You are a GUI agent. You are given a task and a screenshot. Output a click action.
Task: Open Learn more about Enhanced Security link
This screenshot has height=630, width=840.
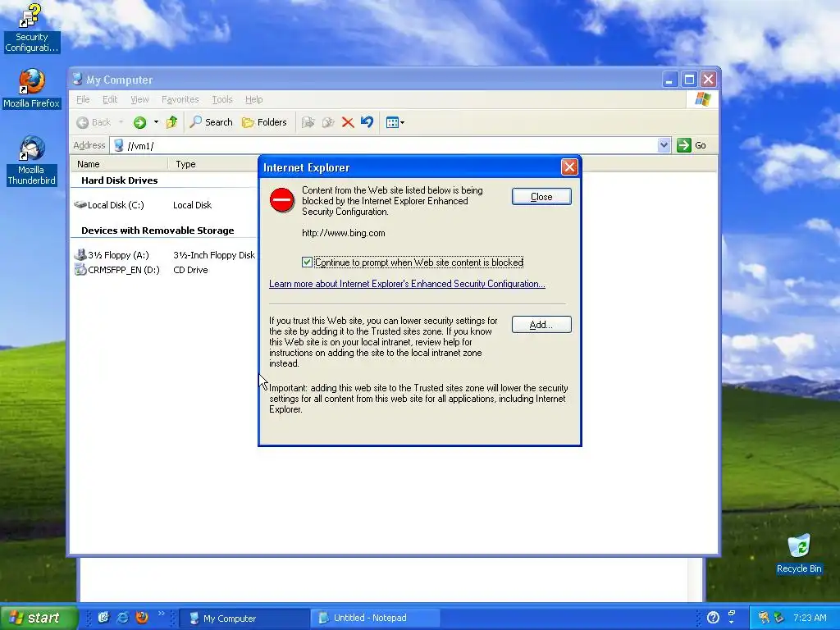(407, 284)
